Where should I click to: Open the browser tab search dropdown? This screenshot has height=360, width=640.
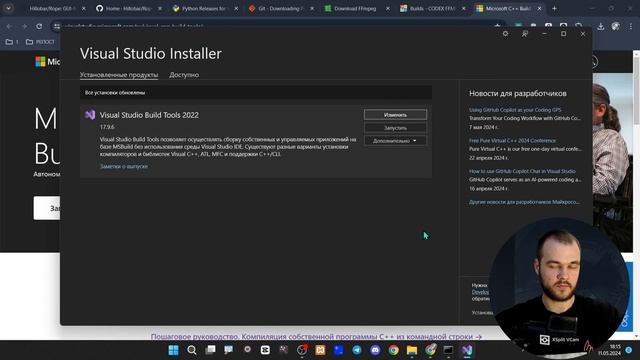tap(8, 8)
